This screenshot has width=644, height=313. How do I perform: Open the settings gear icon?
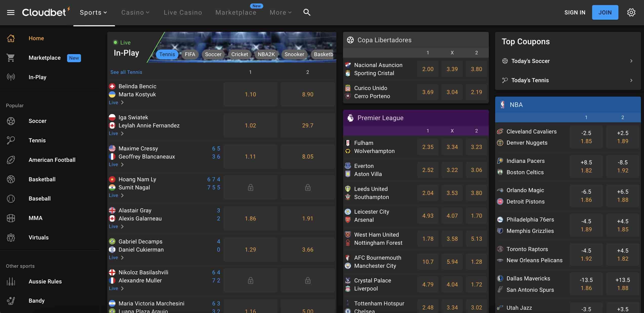point(631,12)
